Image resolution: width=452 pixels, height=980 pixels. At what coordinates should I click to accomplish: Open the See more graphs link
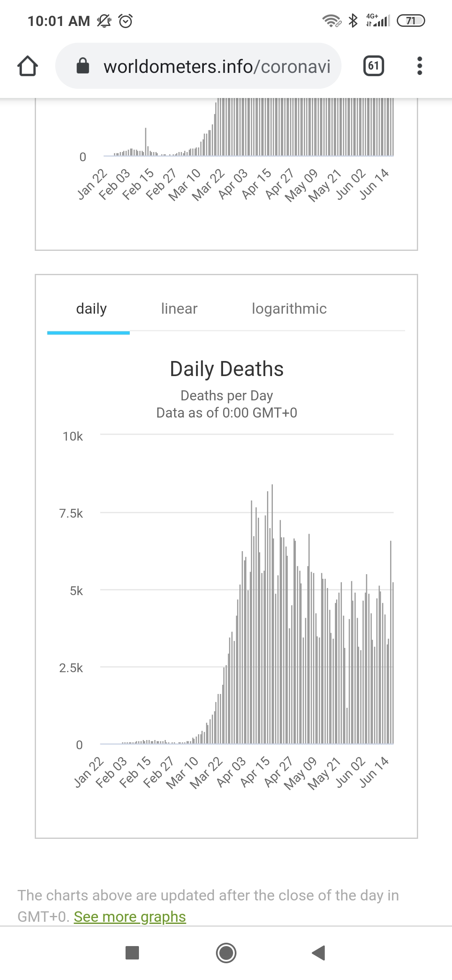(x=130, y=917)
